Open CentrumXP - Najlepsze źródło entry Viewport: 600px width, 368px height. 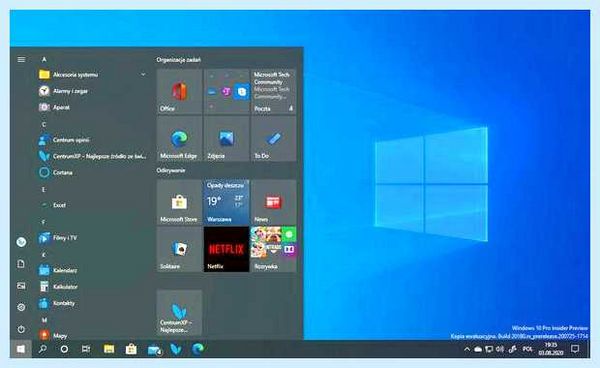pyautogui.click(x=93, y=156)
